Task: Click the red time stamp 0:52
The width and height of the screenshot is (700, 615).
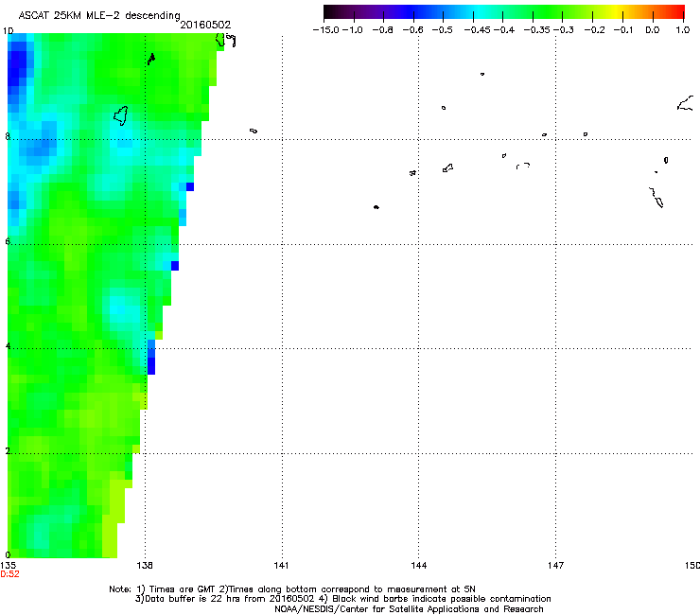Action: pyautogui.click(x=9, y=574)
